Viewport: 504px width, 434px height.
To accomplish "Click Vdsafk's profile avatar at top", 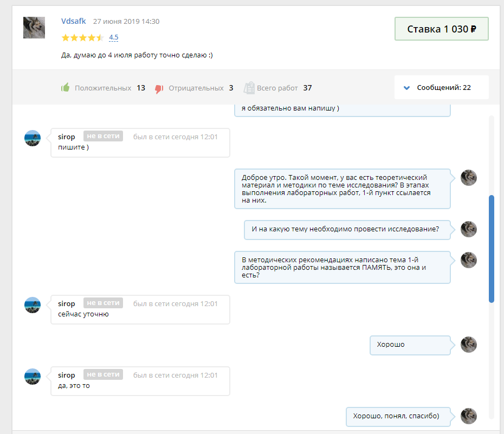I will coord(34,28).
